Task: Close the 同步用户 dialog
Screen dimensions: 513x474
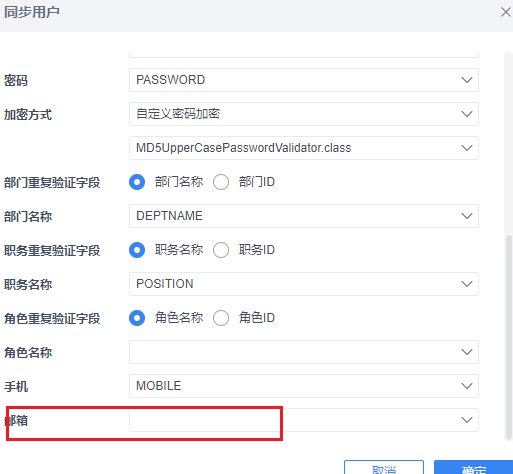Action: coord(506,12)
